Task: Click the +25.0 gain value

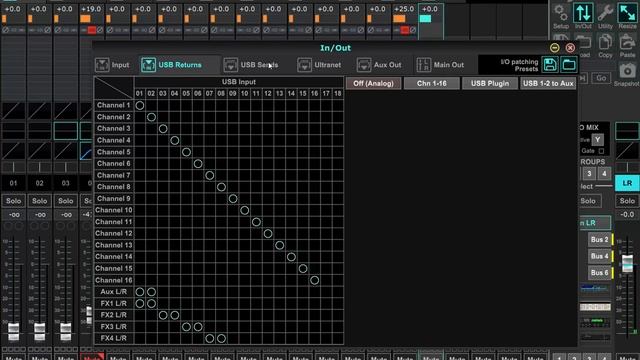Action: [x=404, y=9]
